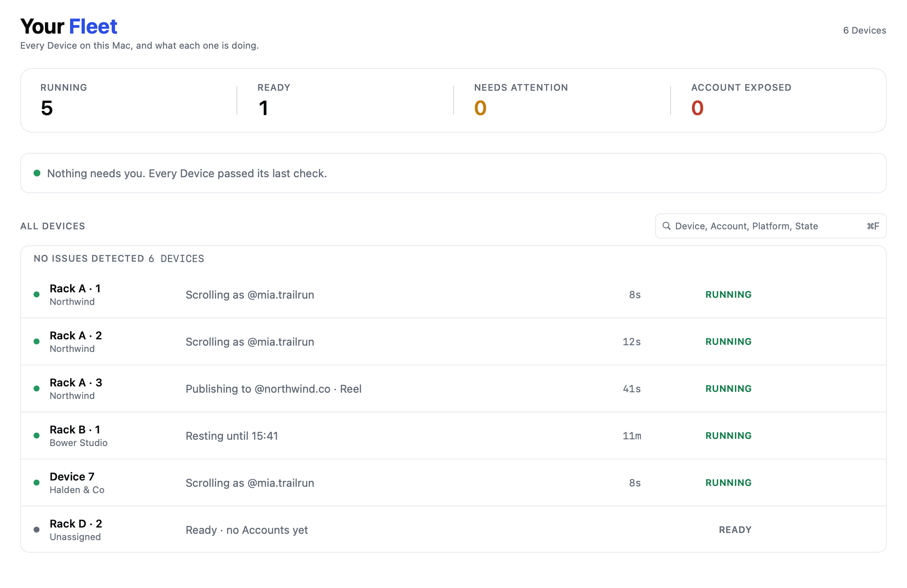Click the '6 Devices' count in header
The image size is (907, 588).
(865, 30)
